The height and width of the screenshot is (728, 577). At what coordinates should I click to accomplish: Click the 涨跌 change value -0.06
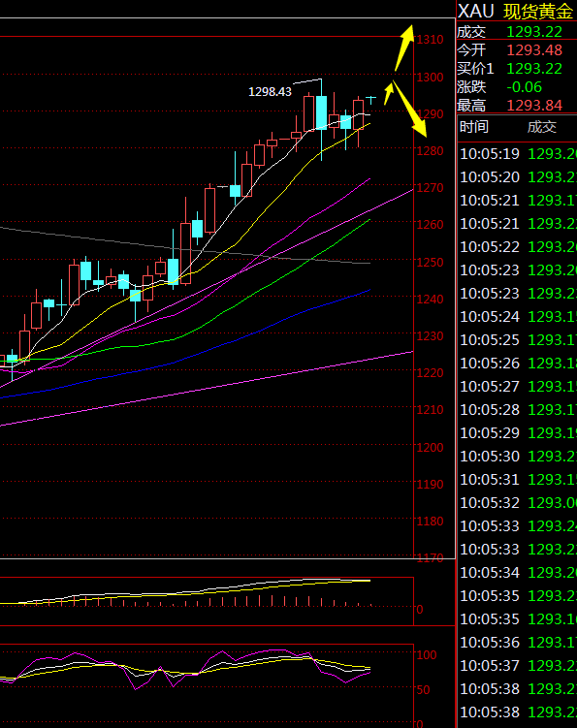coord(524,87)
